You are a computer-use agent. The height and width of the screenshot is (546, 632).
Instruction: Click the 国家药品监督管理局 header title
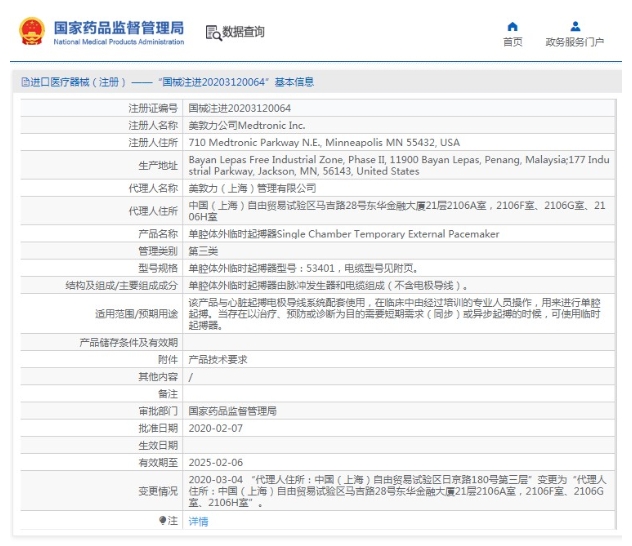(118, 28)
